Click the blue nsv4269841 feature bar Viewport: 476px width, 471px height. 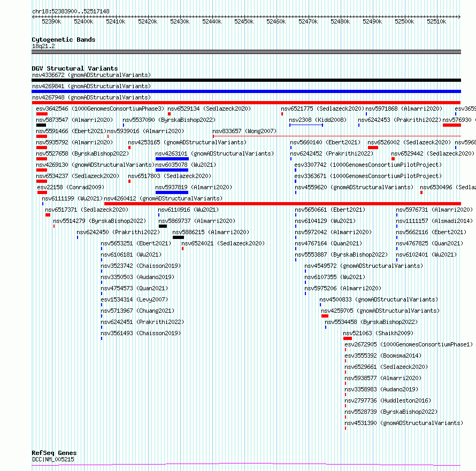coord(246,91)
